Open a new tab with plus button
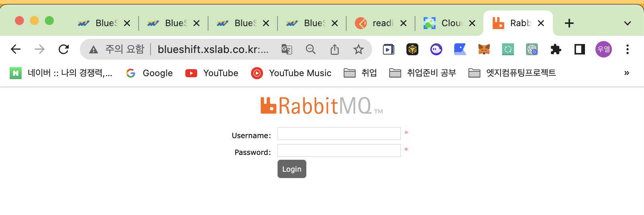Viewport: 644px width, 215px height. pyautogui.click(x=569, y=23)
